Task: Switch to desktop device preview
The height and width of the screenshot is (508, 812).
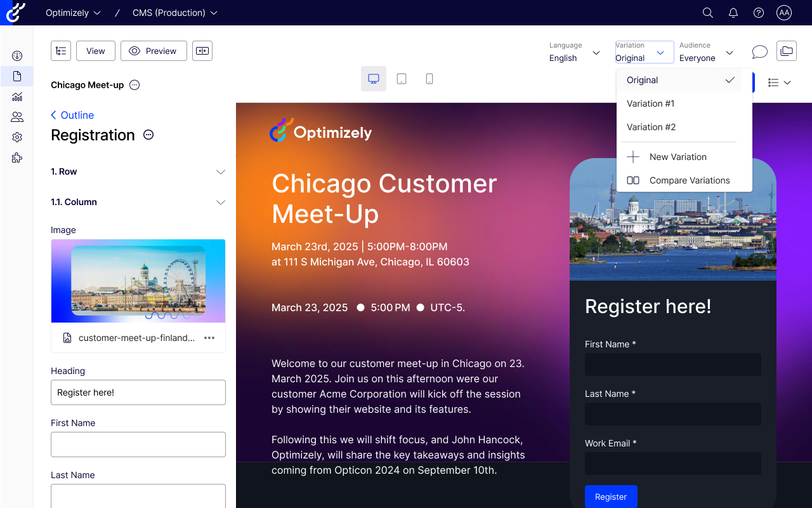Action: click(374, 79)
